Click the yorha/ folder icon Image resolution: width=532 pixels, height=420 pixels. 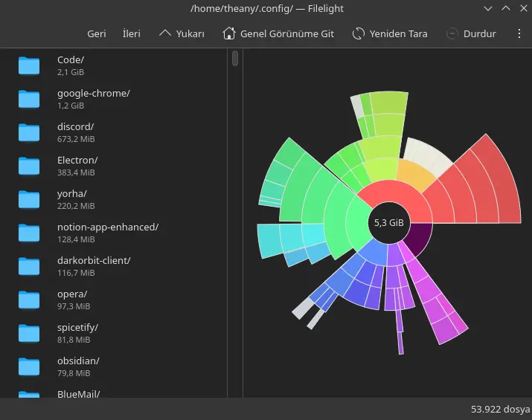coord(29,199)
